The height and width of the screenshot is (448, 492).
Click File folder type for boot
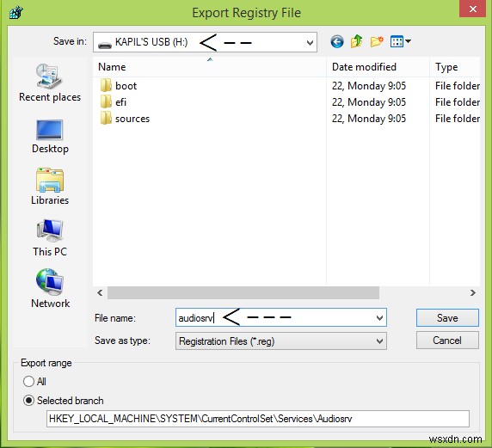point(458,86)
